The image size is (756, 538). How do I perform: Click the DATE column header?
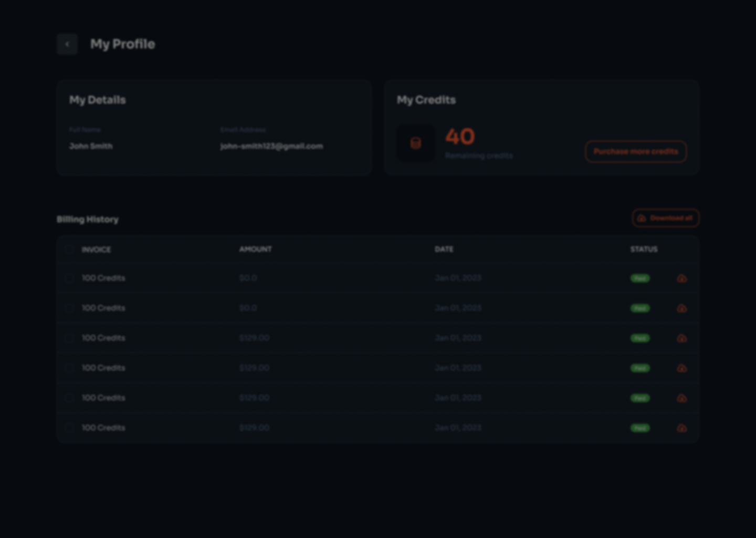click(444, 249)
